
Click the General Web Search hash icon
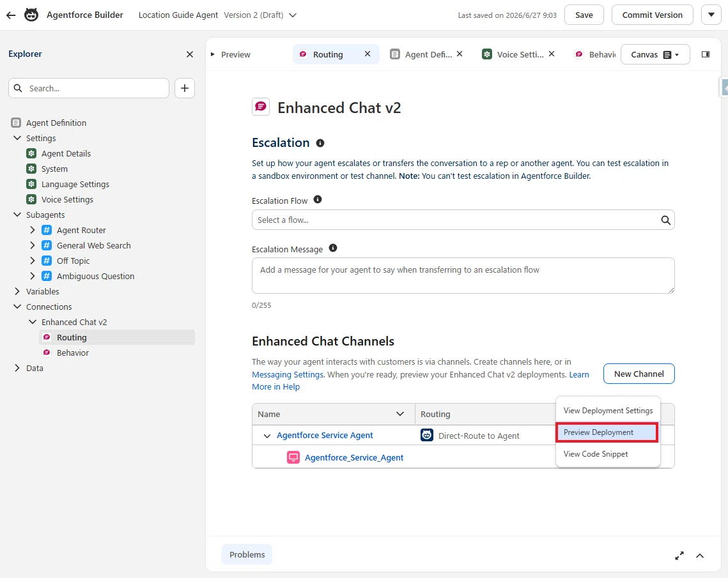coord(47,245)
